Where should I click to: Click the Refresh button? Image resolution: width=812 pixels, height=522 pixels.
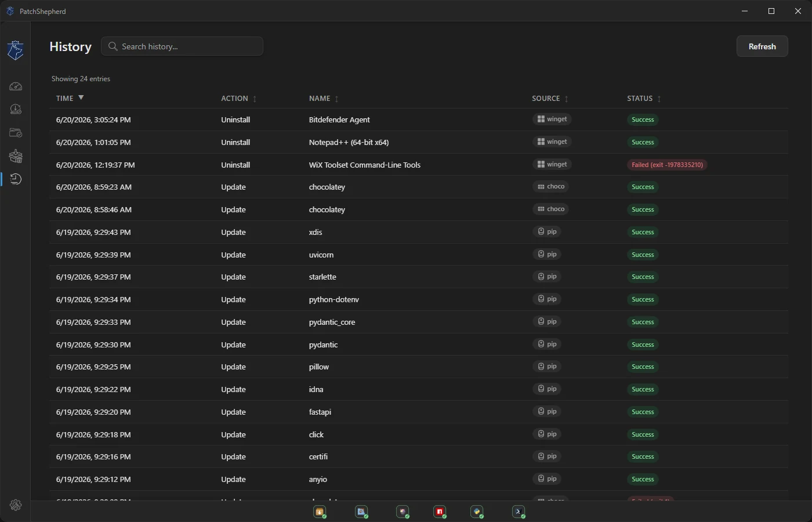click(762, 46)
